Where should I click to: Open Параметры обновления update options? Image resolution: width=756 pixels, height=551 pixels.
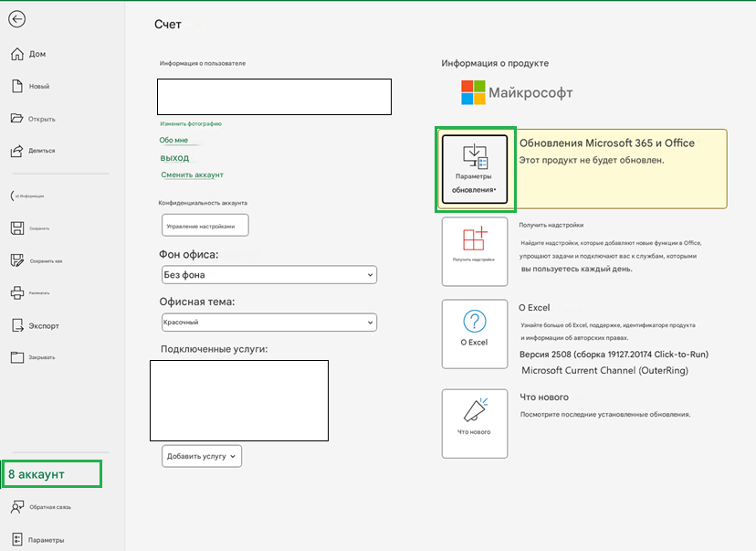pyautogui.click(x=475, y=169)
